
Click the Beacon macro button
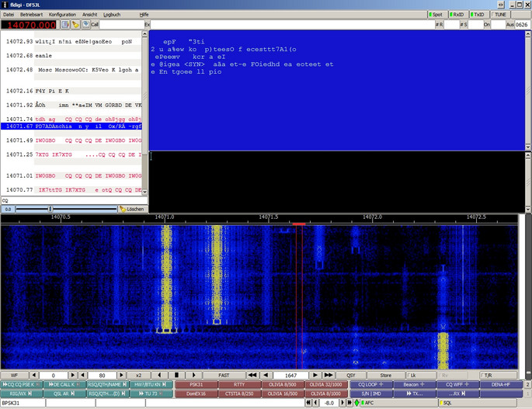[x=414, y=385]
